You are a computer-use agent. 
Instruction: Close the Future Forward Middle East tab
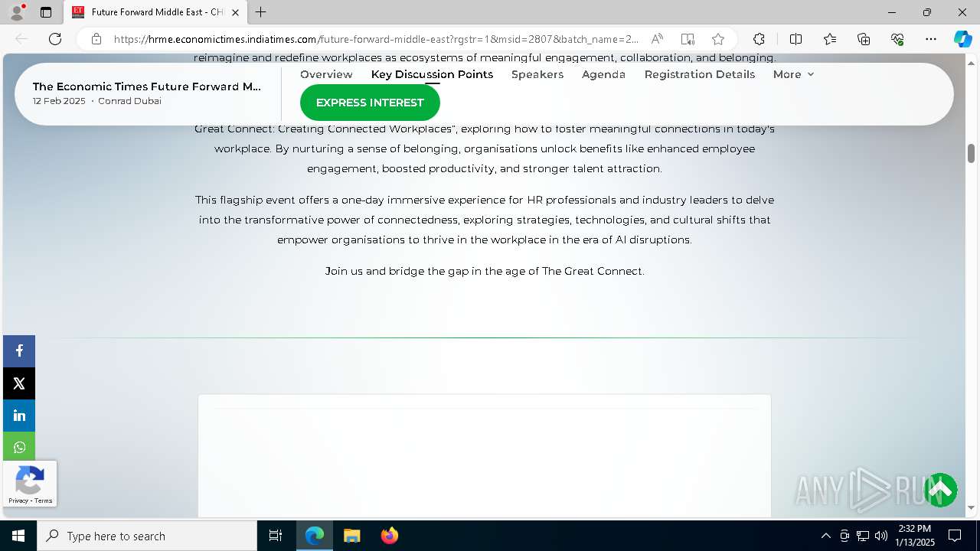tap(235, 12)
